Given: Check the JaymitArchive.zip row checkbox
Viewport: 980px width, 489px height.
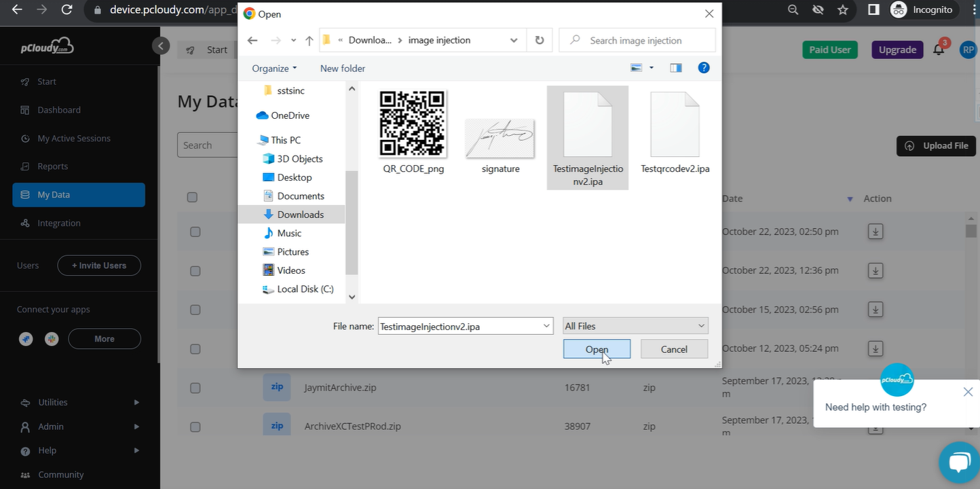Looking at the screenshot, I should click(195, 388).
